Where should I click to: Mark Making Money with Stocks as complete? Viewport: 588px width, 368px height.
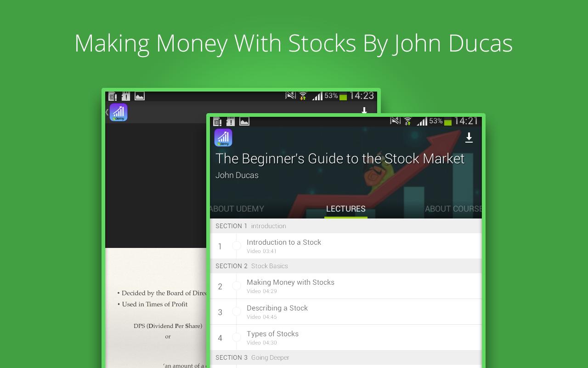(x=237, y=286)
